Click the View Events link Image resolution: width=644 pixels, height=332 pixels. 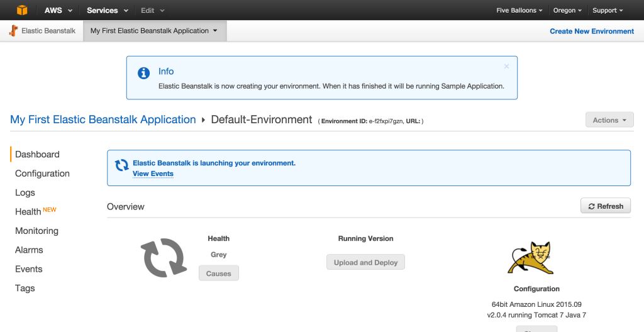coord(153,174)
